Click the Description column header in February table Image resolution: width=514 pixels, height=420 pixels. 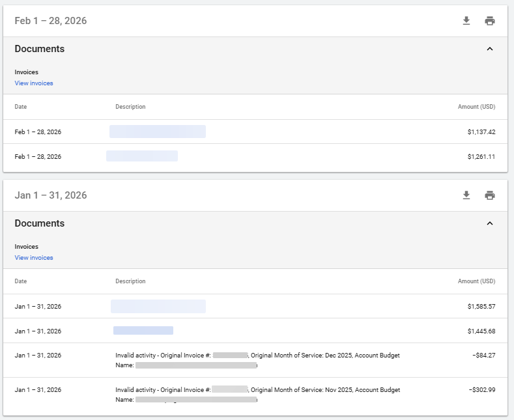[130, 107]
